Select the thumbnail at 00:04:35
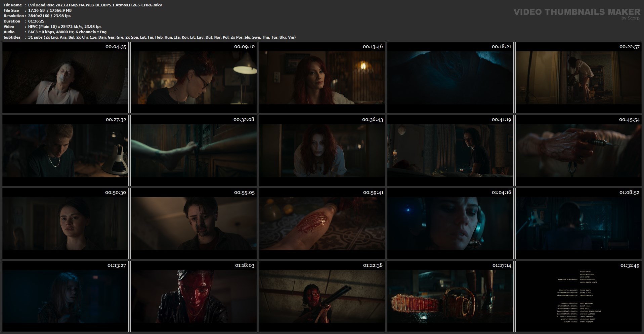The width and height of the screenshot is (644, 334). 65,78
